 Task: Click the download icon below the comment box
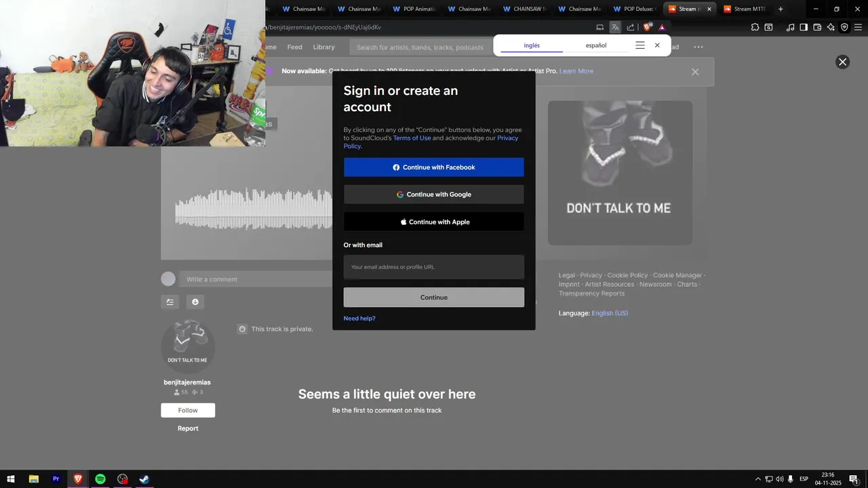click(x=195, y=302)
